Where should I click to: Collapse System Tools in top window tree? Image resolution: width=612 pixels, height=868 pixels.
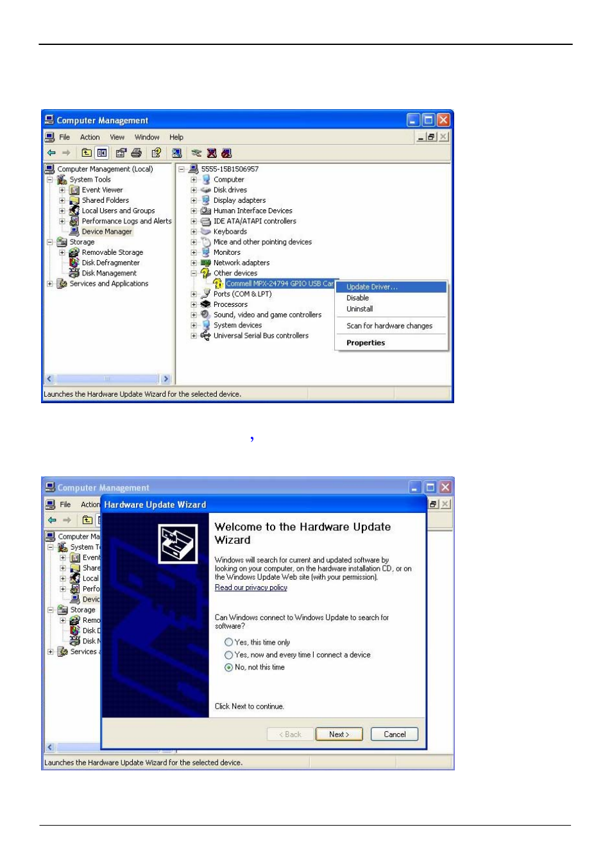[50, 180]
